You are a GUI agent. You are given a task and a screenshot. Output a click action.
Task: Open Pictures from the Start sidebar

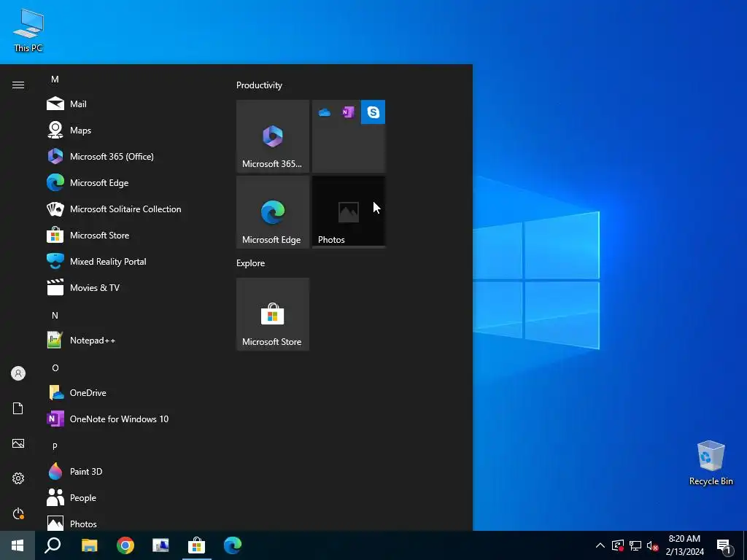tap(18, 443)
